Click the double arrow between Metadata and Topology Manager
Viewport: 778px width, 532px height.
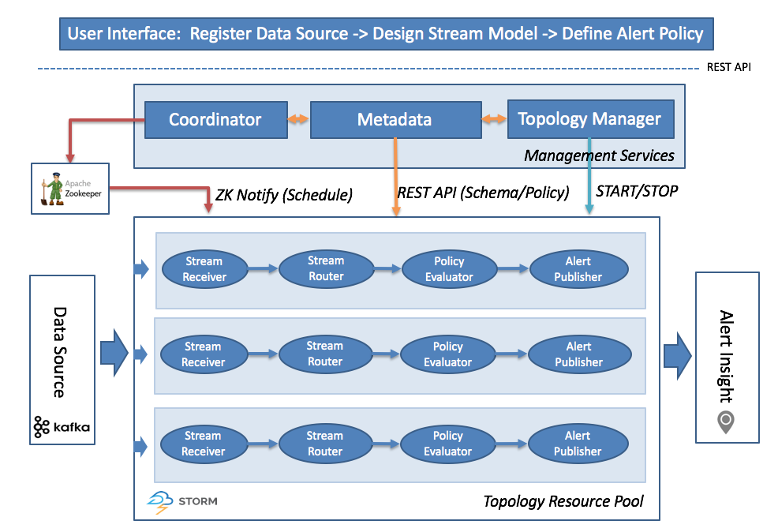click(x=494, y=120)
